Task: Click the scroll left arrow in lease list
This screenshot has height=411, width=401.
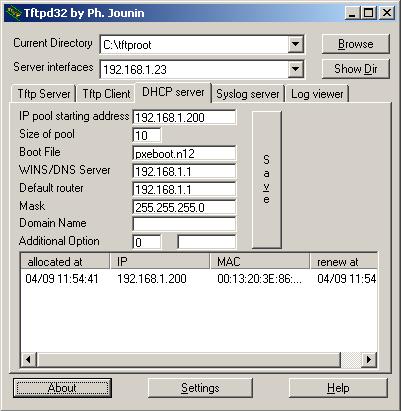Action: [x=29, y=359]
